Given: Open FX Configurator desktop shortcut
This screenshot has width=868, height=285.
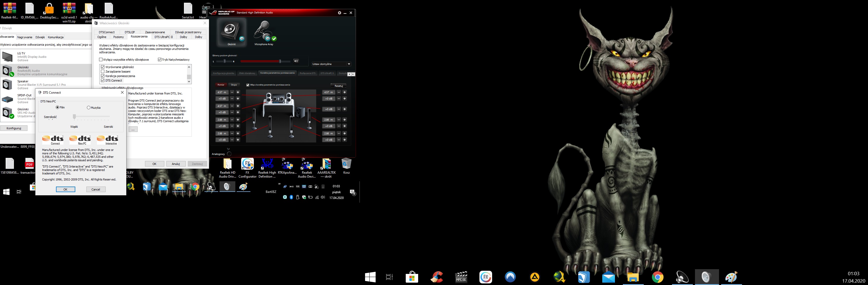Looking at the screenshot, I should click(x=247, y=168).
